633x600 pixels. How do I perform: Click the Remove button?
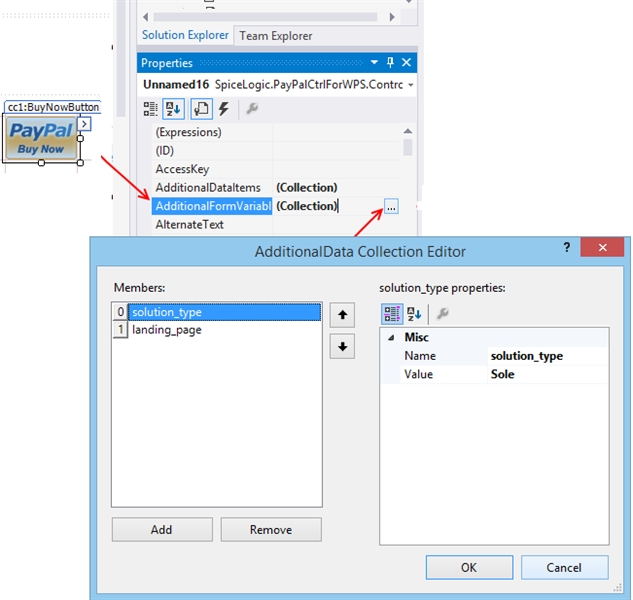pyautogui.click(x=270, y=530)
